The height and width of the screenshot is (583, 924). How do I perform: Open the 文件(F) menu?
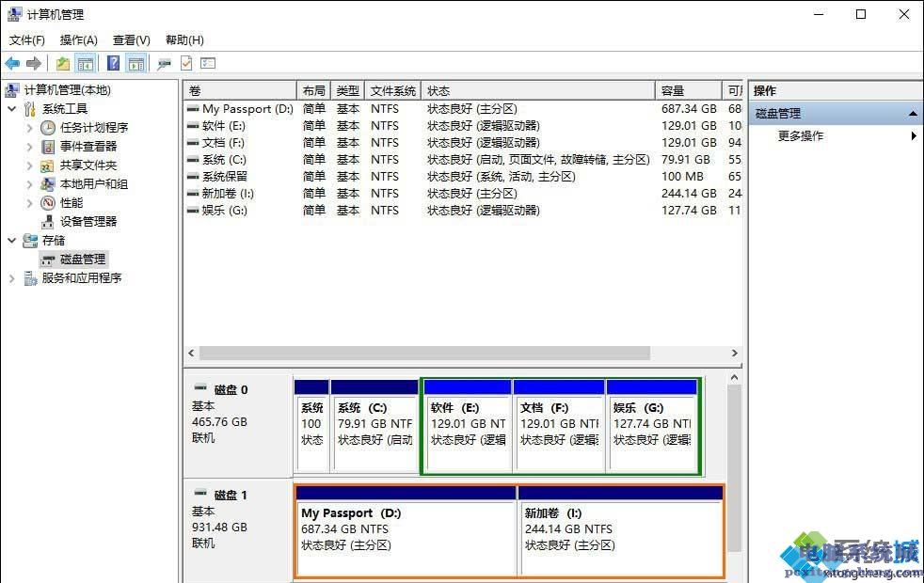pos(27,40)
